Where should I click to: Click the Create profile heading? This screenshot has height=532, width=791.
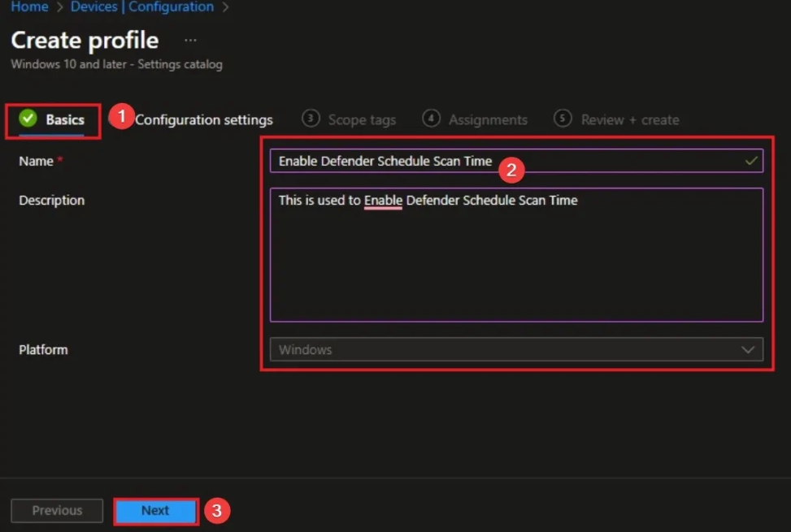pos(85,41)
